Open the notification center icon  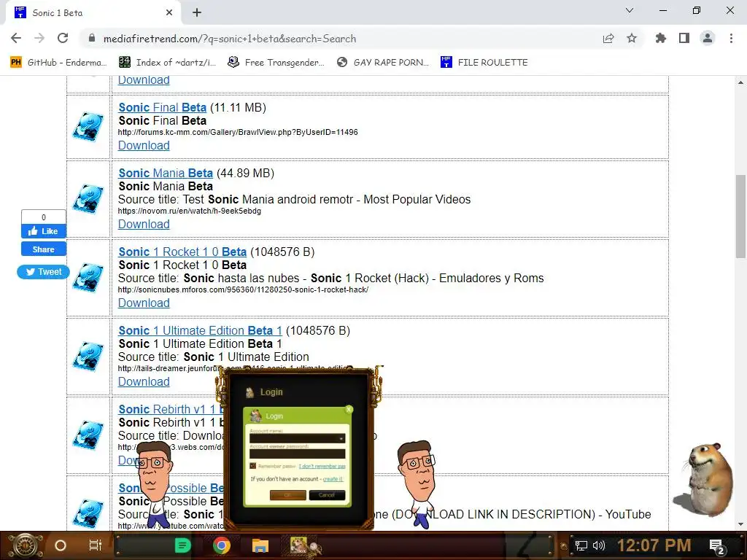coord(717,546)
